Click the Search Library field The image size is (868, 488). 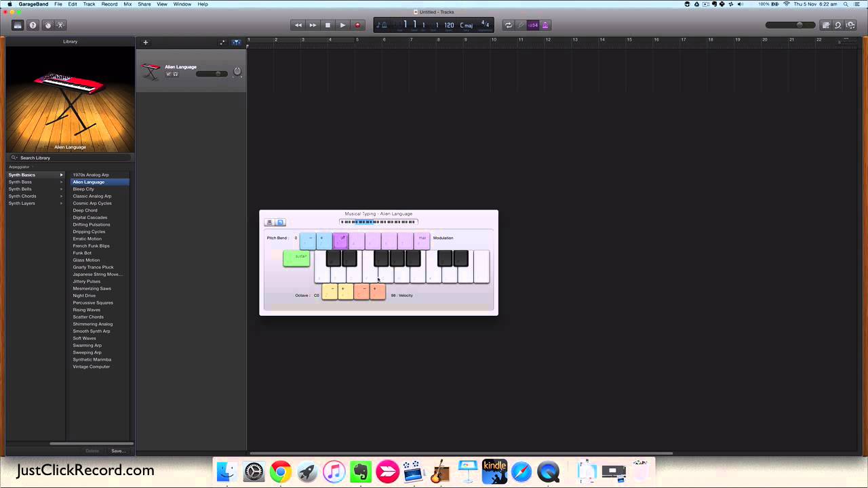point(71,157)
